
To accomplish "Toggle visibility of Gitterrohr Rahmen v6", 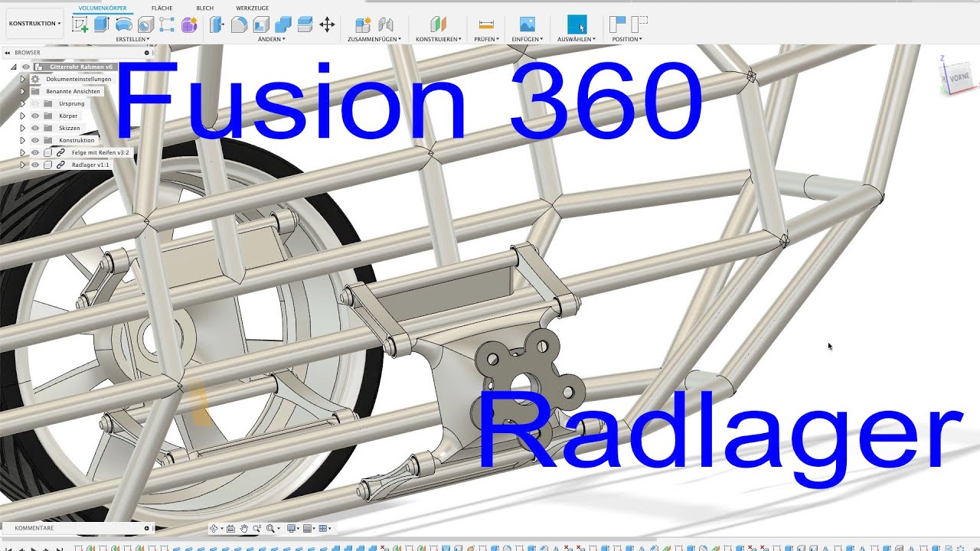I will point(25,67).
